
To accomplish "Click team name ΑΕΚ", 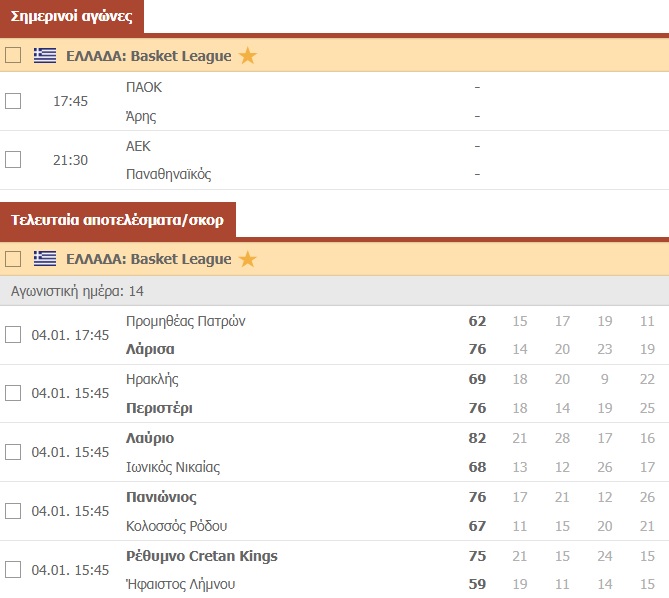I will point(138,146).
